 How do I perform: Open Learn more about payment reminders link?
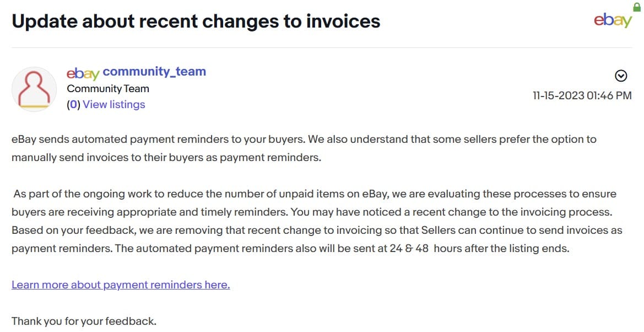click(121, 285)
